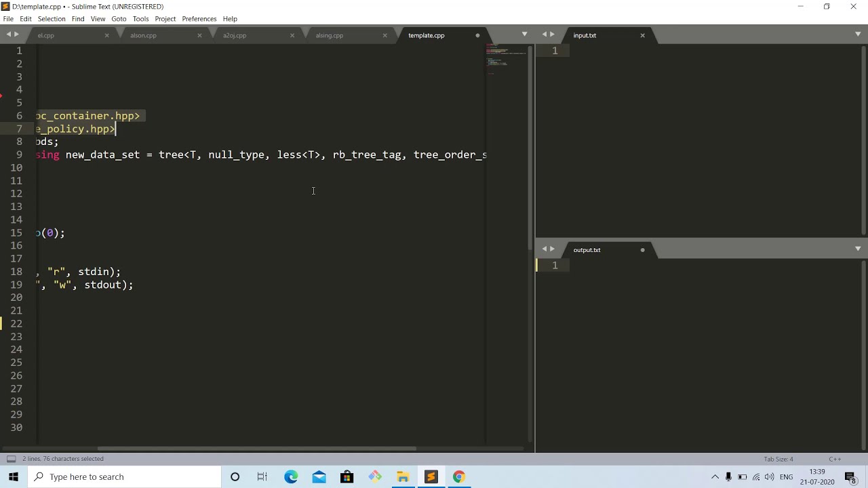Open the Windows Start menu

(x=14, y=476)
